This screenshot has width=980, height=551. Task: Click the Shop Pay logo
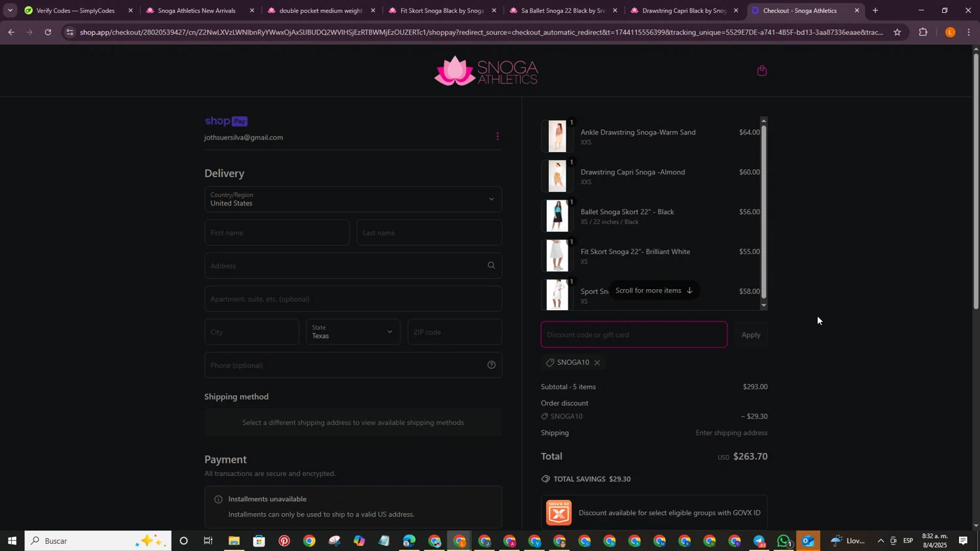[226, 121]
